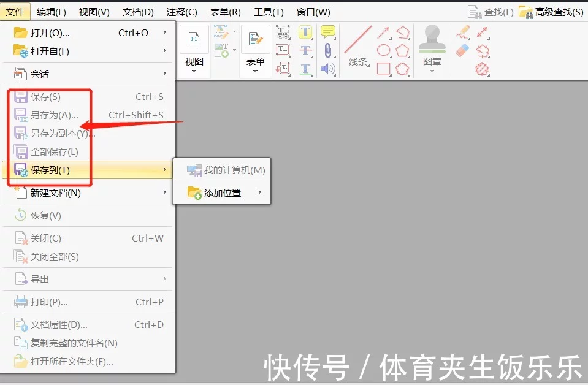The width and height of the screenshot is (588, 385).
Task: Select the Perimeter measurement tool
Action: pos(483,50)
